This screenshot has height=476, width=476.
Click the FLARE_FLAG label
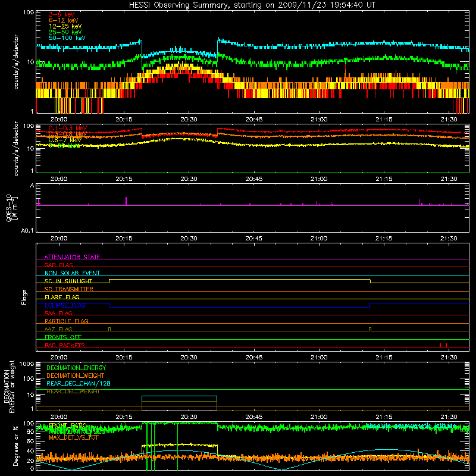tap(62, 297)
